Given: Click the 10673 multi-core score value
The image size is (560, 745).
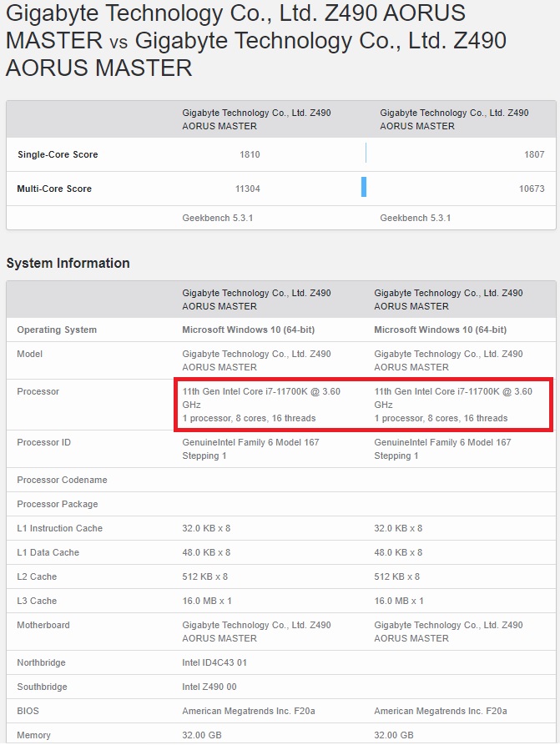Looking at the screenshot, I should (531, 189).
